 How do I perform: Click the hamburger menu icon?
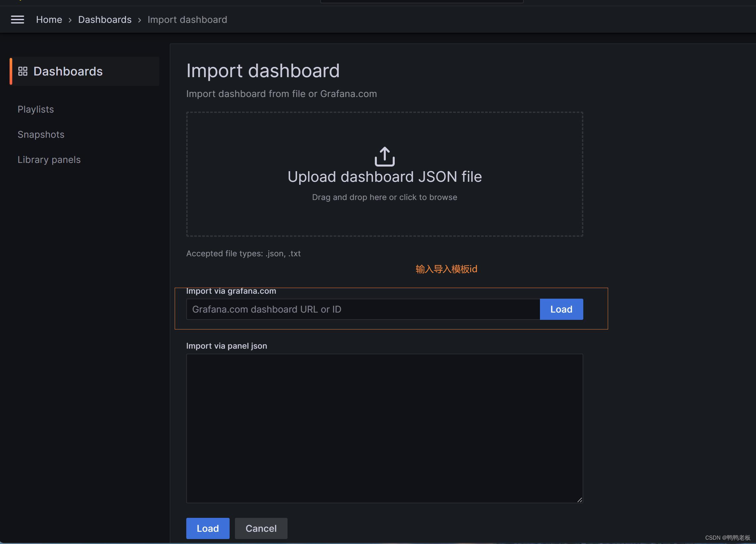click(18, 19)
